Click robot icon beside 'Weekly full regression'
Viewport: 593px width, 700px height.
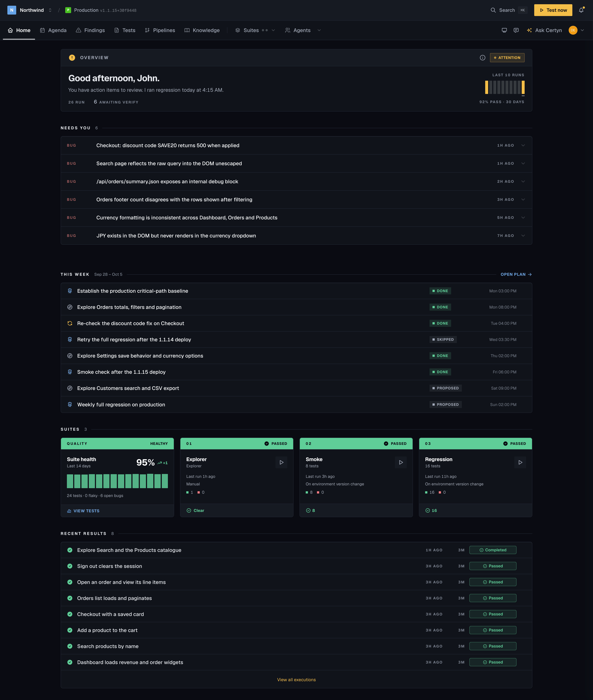70,405
